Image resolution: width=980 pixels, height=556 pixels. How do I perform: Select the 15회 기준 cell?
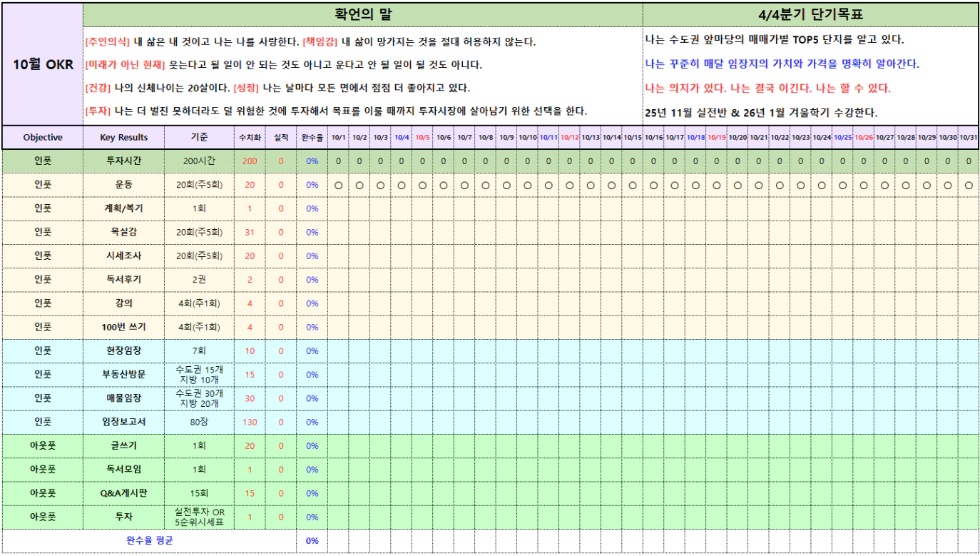(200, 493)
